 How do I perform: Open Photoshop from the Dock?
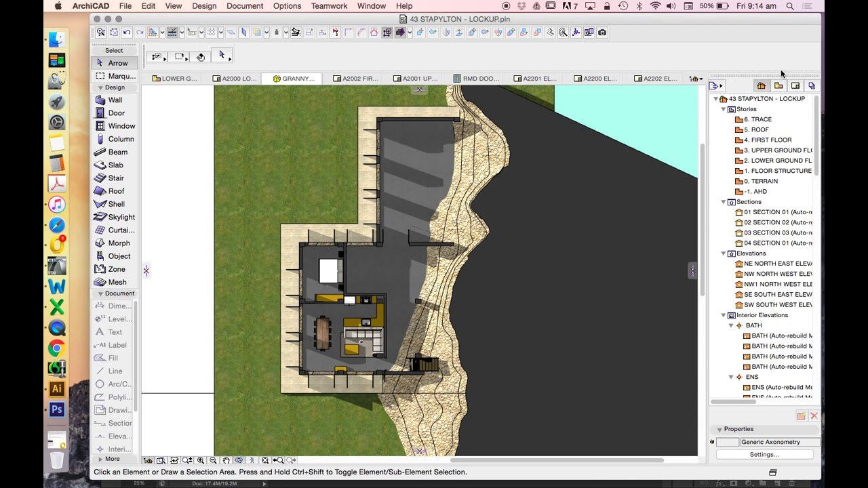click(x=57, y=409)
